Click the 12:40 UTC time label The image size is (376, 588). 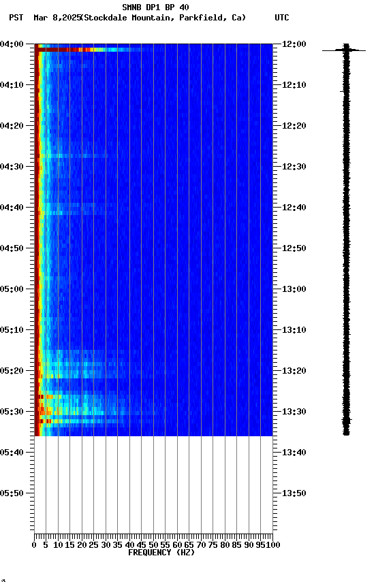point(294,208)
